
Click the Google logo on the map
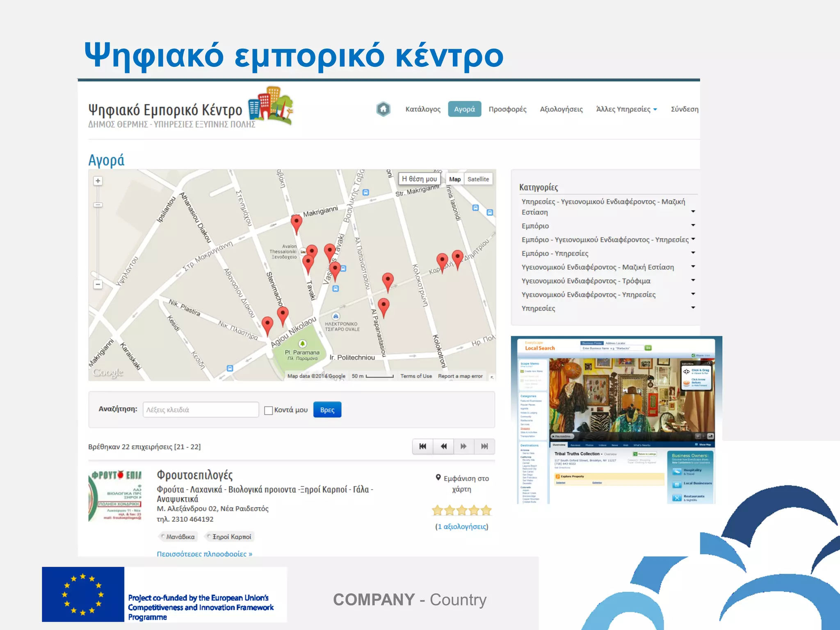(108, 372)
